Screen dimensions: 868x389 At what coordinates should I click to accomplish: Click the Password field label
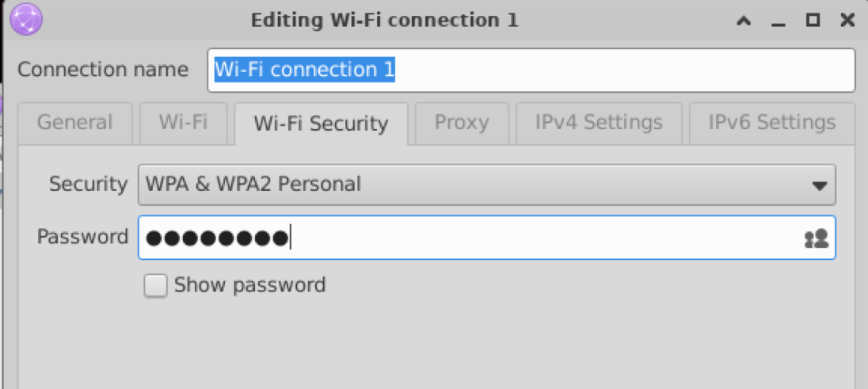click(82, 237)
